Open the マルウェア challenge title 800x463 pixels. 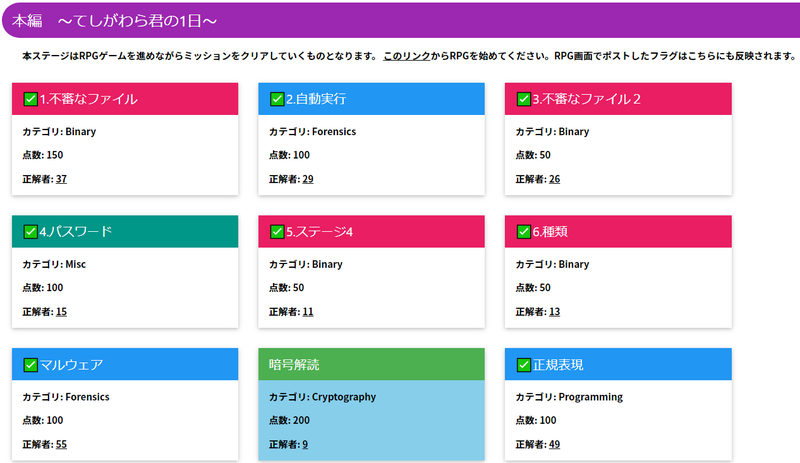point(71,364)
